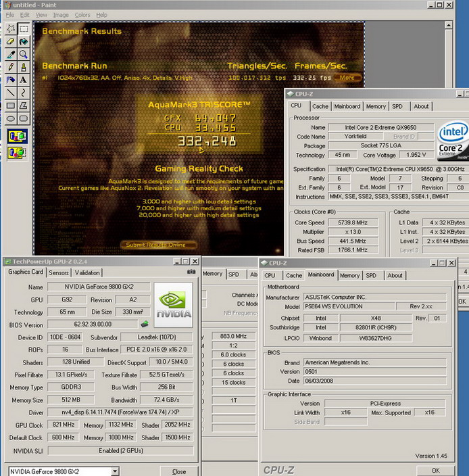Select the Ellipse shape tool in Paint

pyautogui.click(x=11, y=118)
